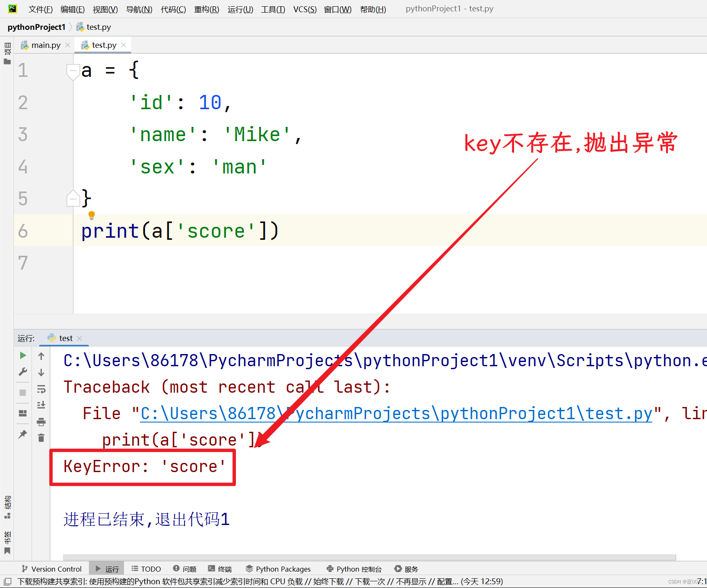Toggle tool window bars icon in status bar

click(8, 581)
